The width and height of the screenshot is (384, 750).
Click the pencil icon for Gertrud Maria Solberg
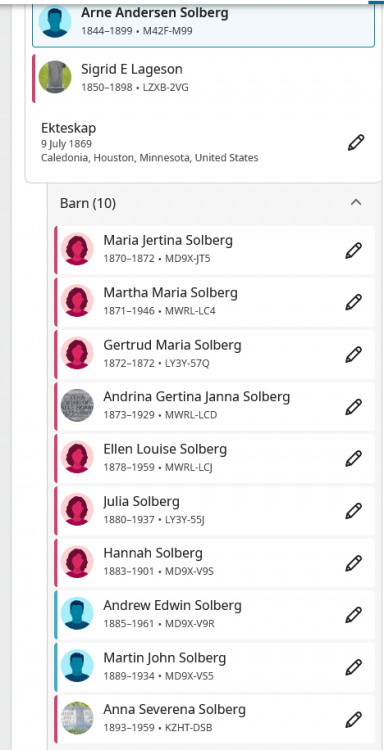point(353,354)
